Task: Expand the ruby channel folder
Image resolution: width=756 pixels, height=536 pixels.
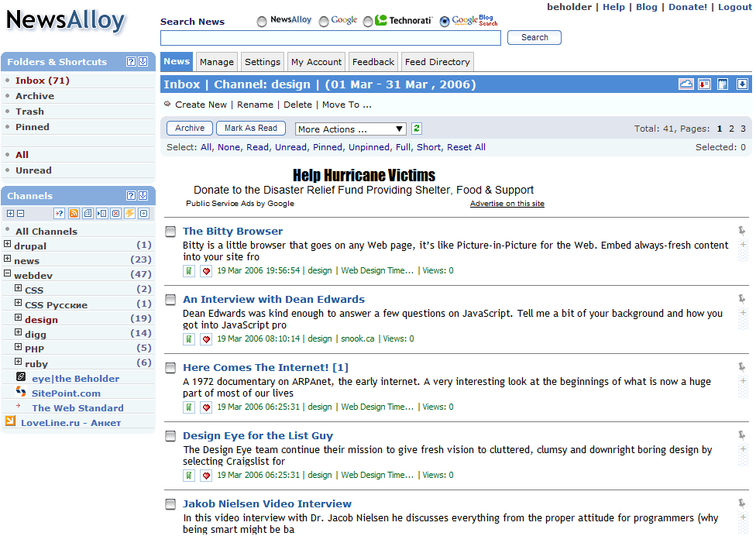Action: [19, 362]
